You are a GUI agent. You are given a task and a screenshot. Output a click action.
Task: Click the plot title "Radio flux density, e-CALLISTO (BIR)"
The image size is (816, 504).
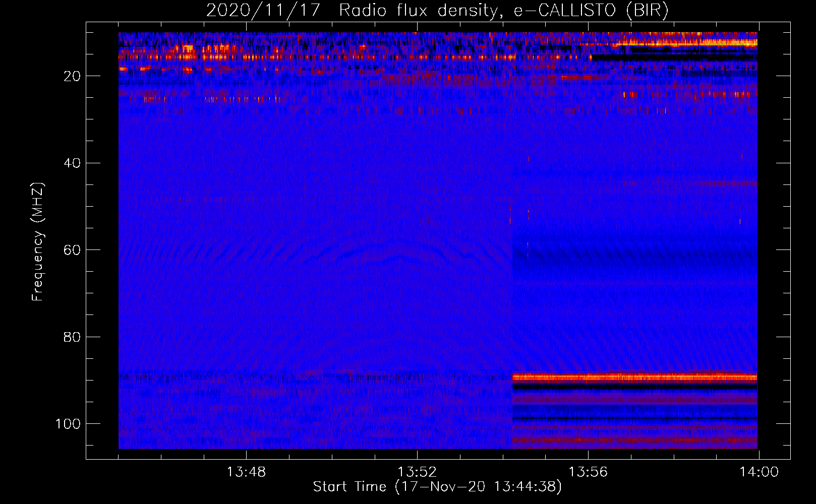coord(503,10)
